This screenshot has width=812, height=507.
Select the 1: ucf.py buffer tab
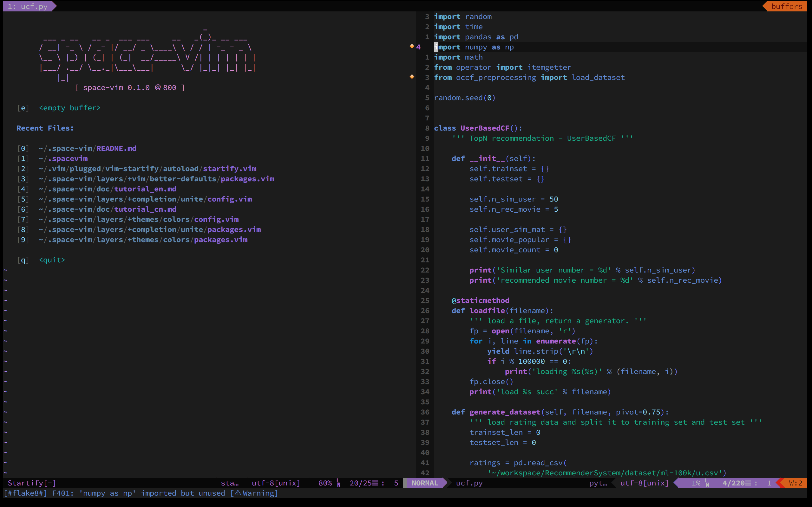(28, 6)
